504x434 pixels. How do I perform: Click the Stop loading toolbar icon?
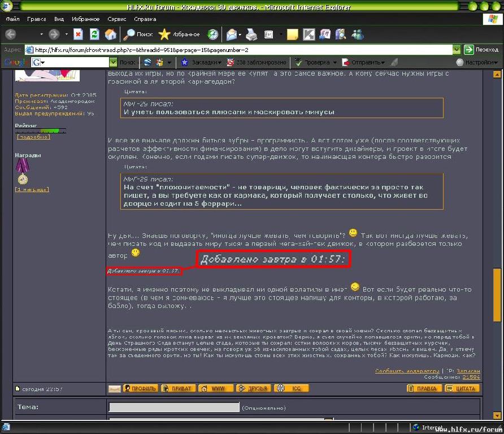click(x=78, y=34)
